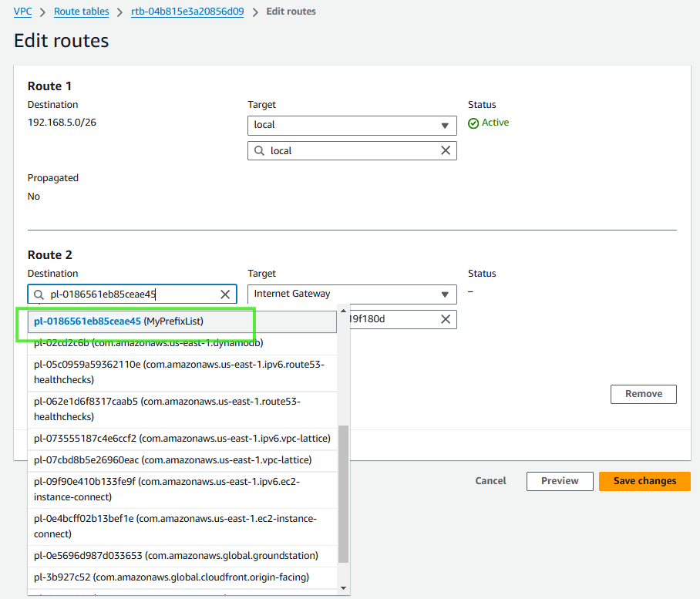Clear the Route 2 target gateway field
This screenshot has width=700, height=599.
pyautogui.click(x=445, y=319)
